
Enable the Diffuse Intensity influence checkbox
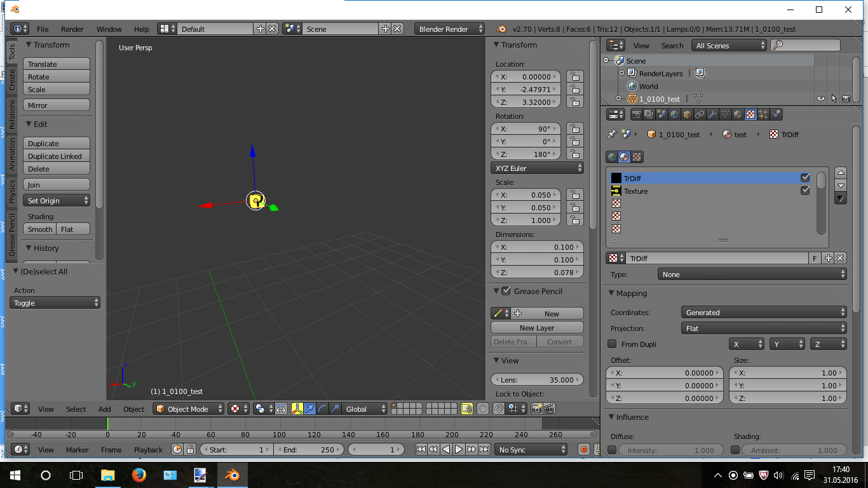coord(612,450)
